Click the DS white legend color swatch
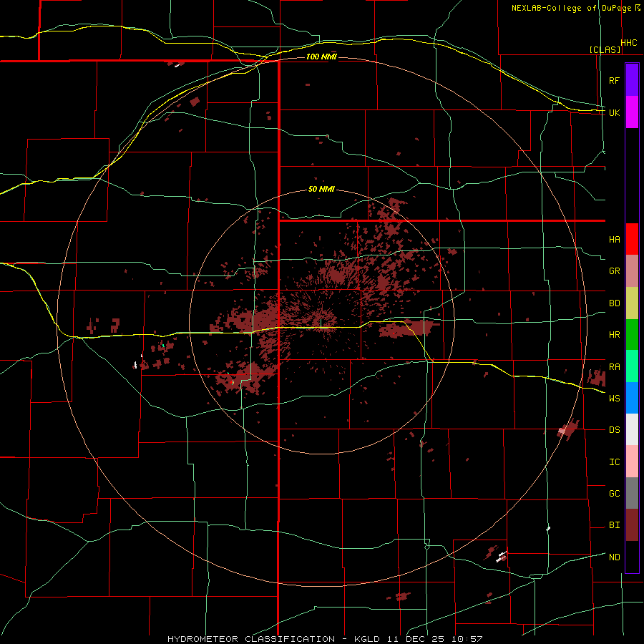The image size is (644, 644). click(x=632, y=429)
